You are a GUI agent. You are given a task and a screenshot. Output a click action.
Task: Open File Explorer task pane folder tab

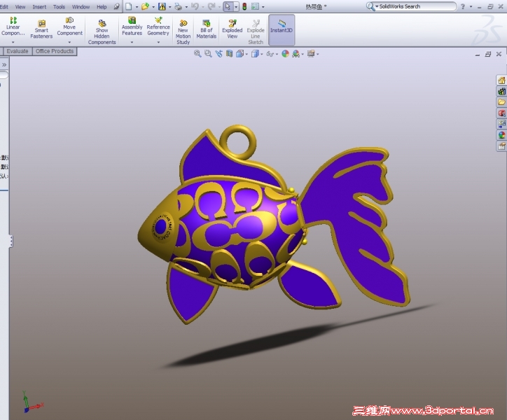click(x=501, y=102)
